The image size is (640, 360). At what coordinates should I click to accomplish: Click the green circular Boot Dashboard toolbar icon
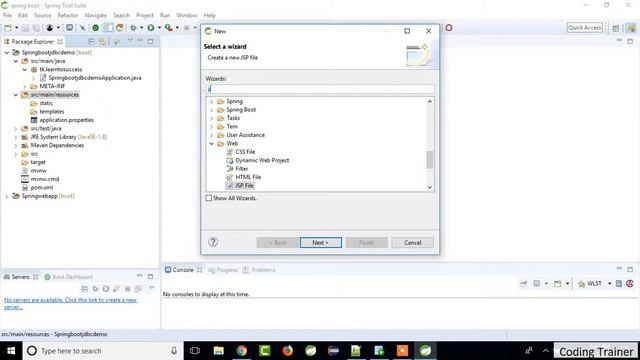(96, 28)
